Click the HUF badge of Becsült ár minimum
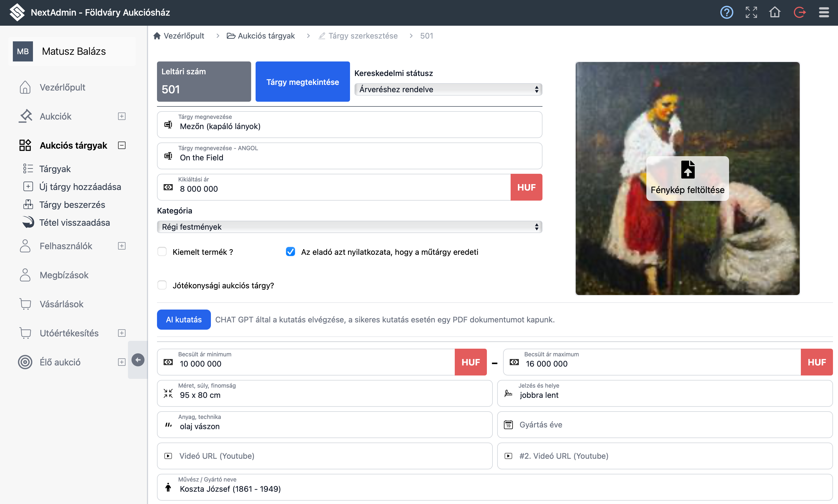 pyautogui.click(x=471, y=362)
